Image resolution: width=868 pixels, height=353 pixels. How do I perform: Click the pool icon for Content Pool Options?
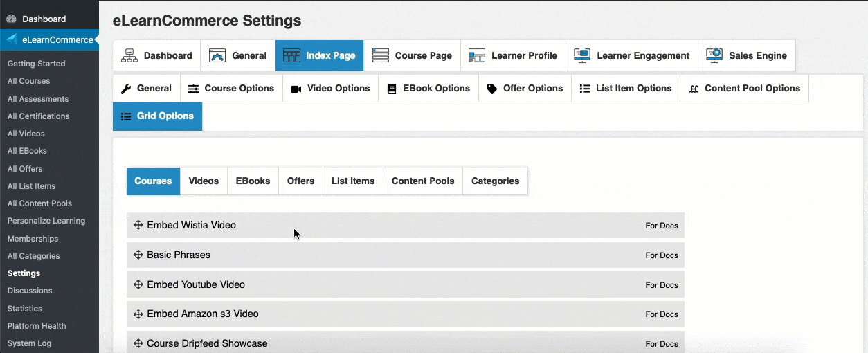tap(694, 89)
